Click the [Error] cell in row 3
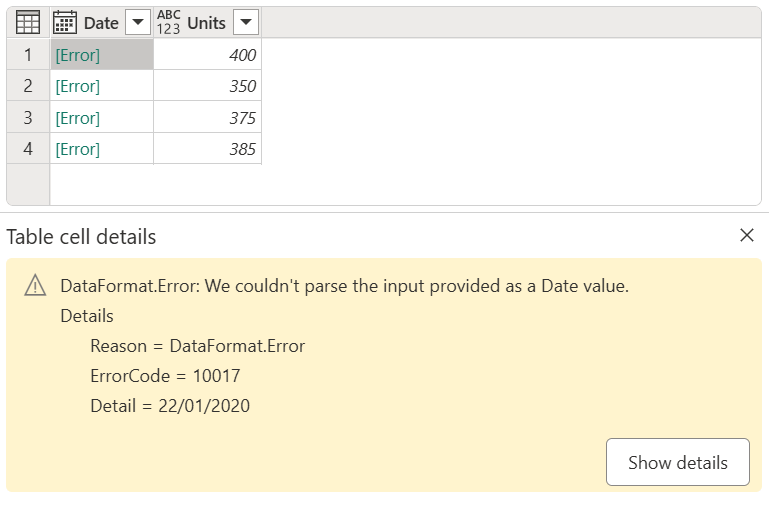This screenshot has width=769, height=505. coord(101,118)
